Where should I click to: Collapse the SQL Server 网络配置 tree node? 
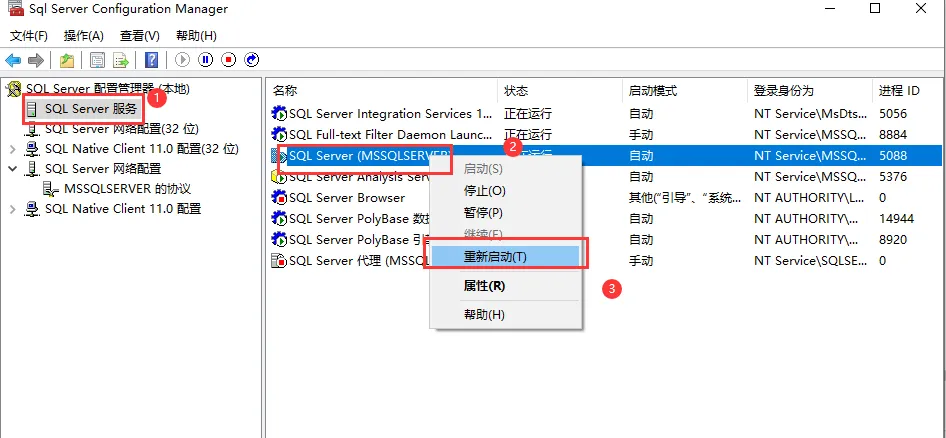pyautogui.click(x=12, y=169)
